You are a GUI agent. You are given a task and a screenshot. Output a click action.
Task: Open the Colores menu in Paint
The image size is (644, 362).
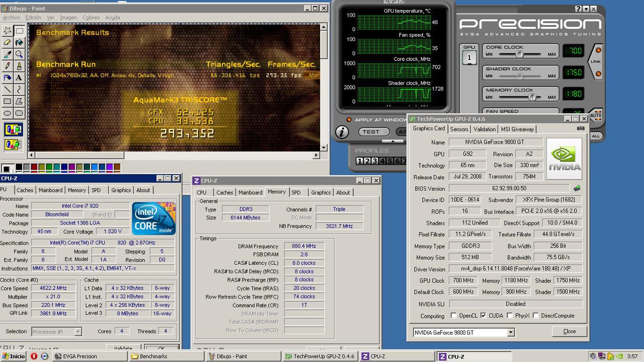click(x=91, y=17)
